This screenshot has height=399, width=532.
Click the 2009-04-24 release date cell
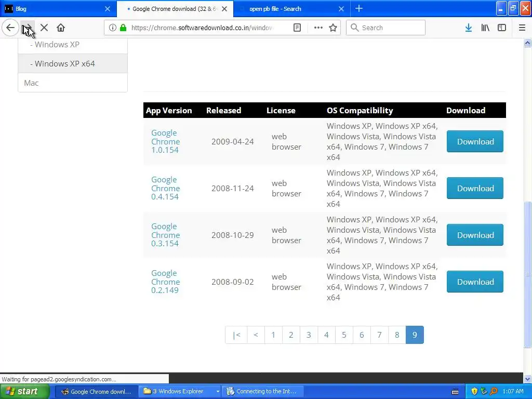coord(232,141)
